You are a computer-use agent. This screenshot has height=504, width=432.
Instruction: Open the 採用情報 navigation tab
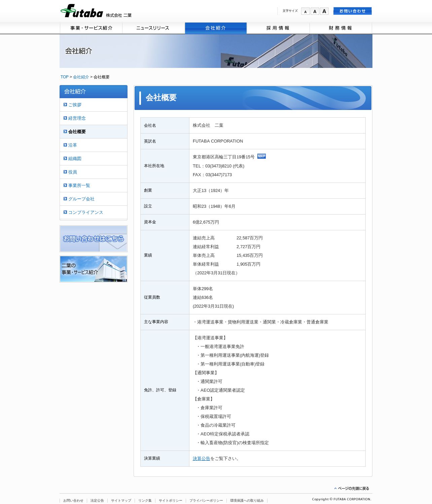click(278, 28)
